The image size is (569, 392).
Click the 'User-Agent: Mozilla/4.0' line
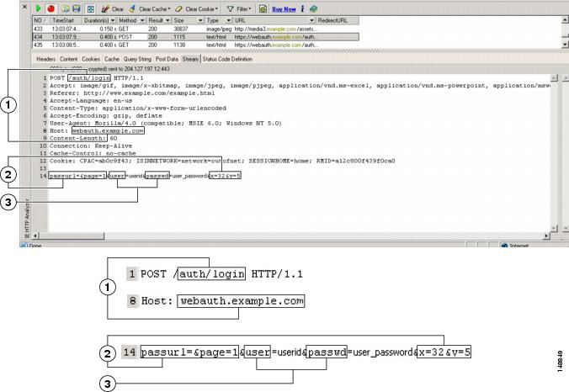coord(166,124)
